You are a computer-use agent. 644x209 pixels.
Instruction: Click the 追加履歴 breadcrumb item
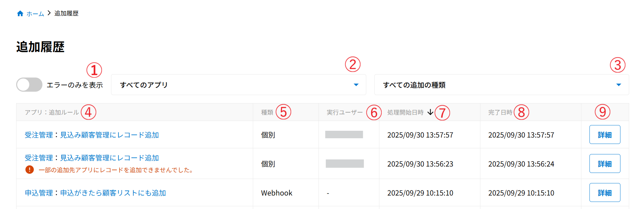click(66, 13)
